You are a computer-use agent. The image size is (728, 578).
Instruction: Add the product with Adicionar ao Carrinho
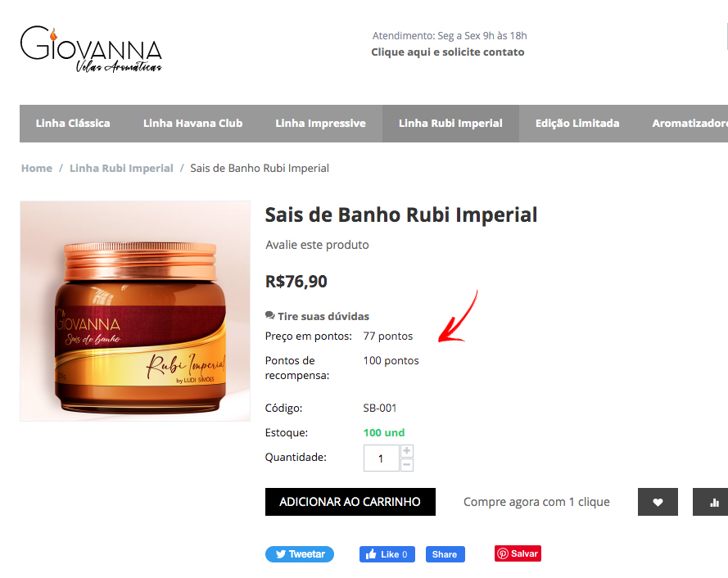[x=350, y=502]
